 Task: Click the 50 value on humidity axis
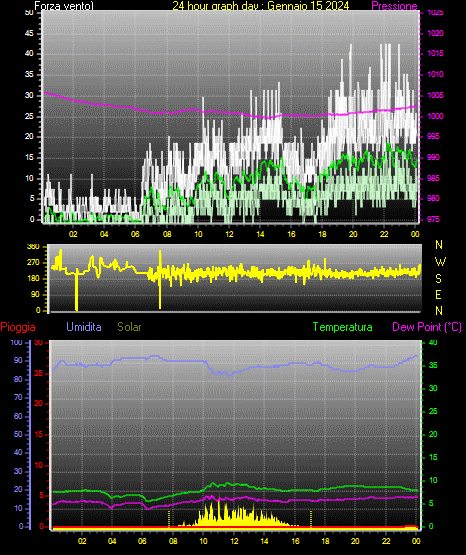18,434
